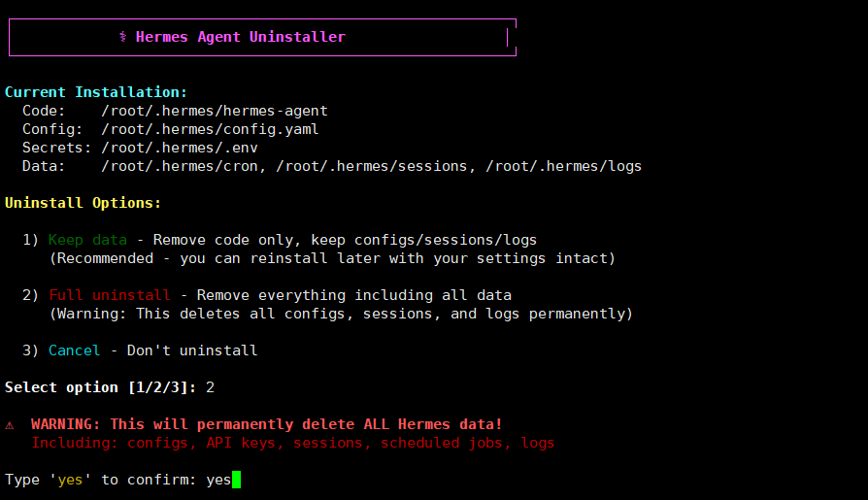Viewport: 868px width, 500px height.
Task: Click the magenta bar in the header box
Action: tap(507, 37)
